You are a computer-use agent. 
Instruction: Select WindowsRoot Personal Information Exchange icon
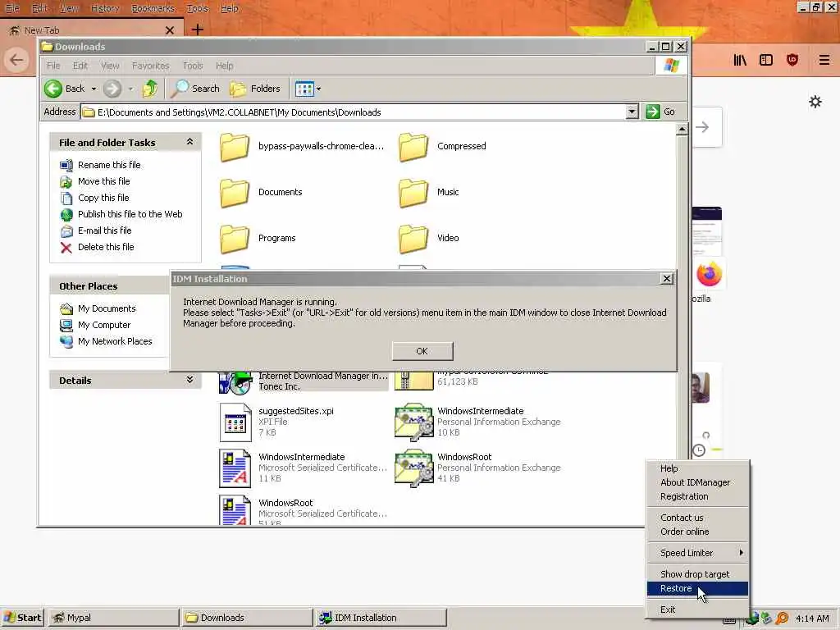[x=413, y=468]
